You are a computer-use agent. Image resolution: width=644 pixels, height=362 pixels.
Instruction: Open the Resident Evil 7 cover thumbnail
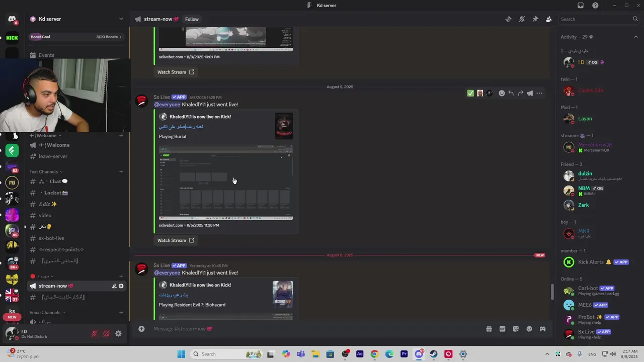point(283,294)
